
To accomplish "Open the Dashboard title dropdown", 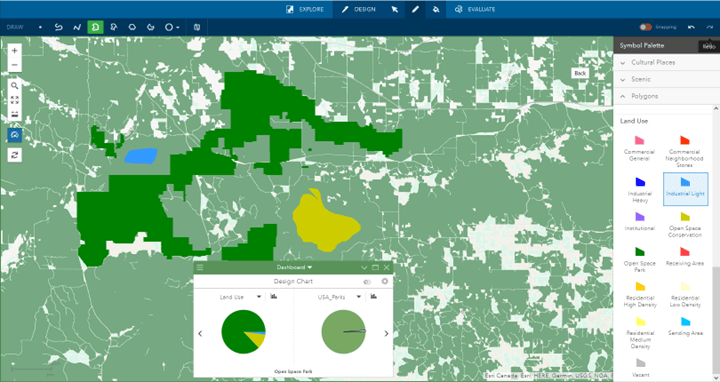I will pyautogui.click(x=294, y=267).
